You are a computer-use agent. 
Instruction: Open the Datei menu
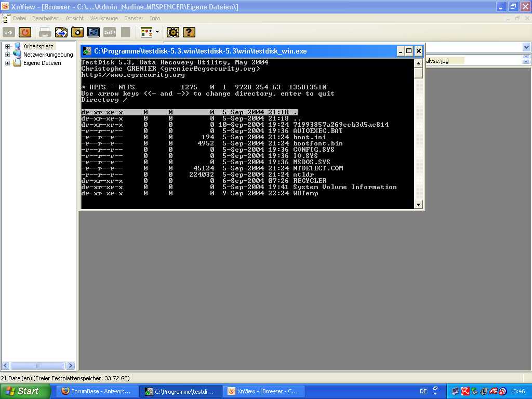20,18
